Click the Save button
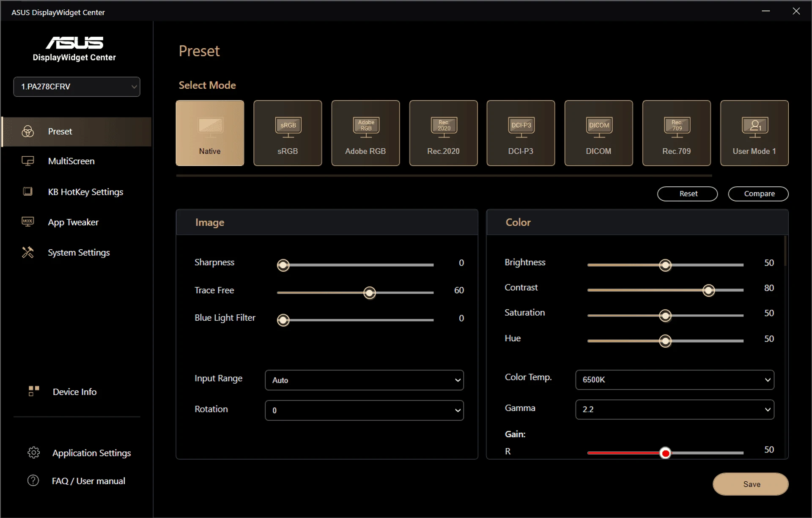Viewport: 812px width, 518px height. pyautogui.click(x=751, y=484)
